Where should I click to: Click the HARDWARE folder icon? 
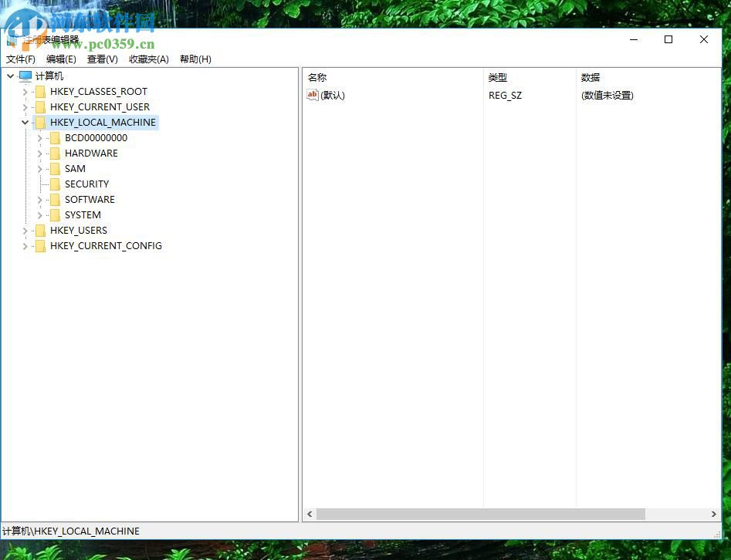pos(55,153)
